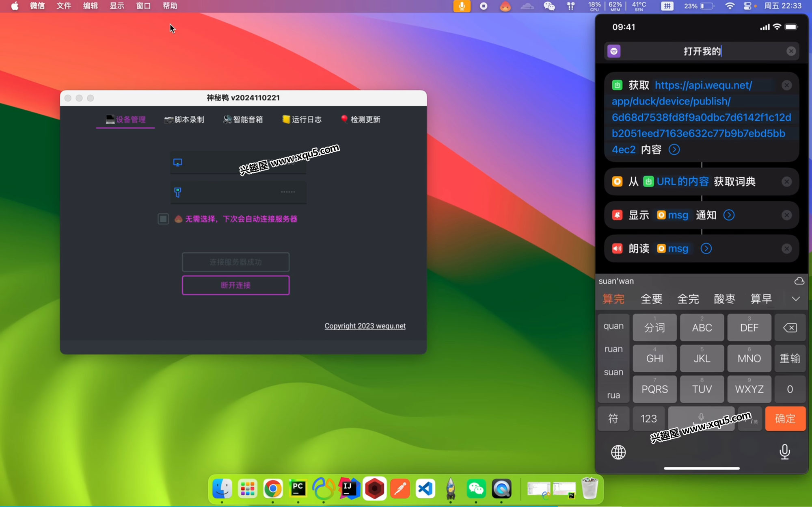Screen dimensions: 812x507
Task: Click the URL的内容 variable token
Action: tap(676, 182)
